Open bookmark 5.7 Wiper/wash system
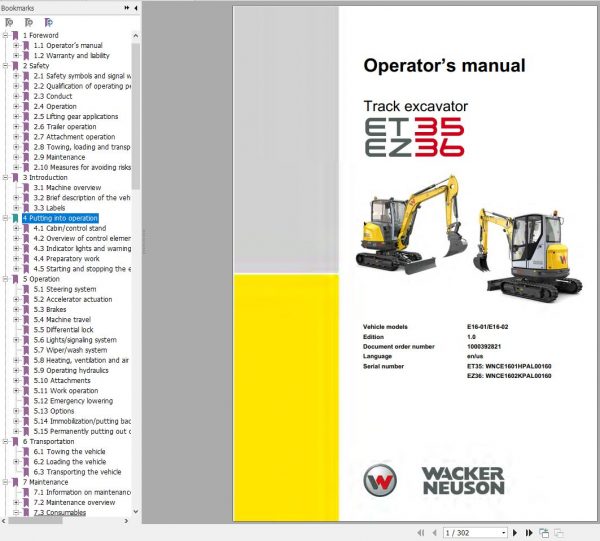This screenshot has width=600, height=541. (70, 350)
